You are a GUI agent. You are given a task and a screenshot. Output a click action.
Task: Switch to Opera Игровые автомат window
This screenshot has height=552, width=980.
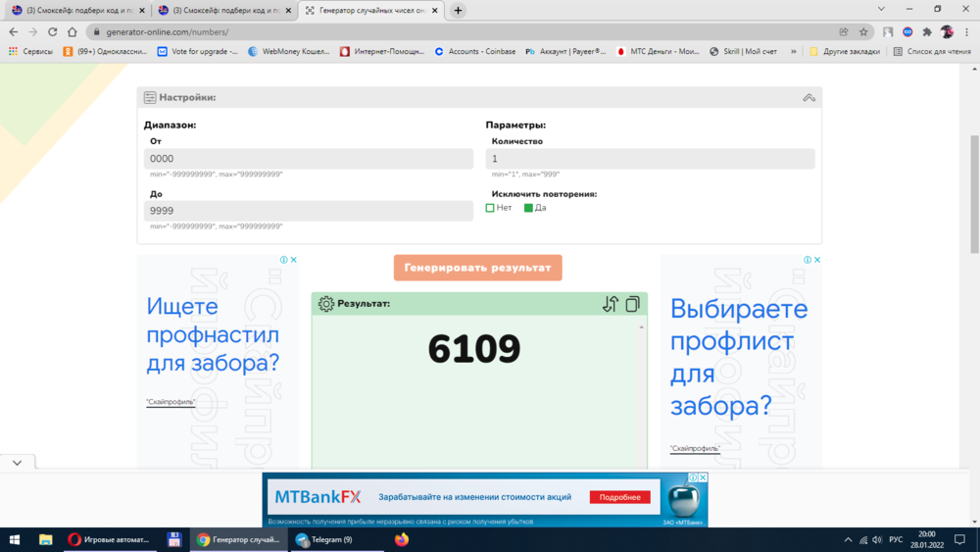[111, 539]
